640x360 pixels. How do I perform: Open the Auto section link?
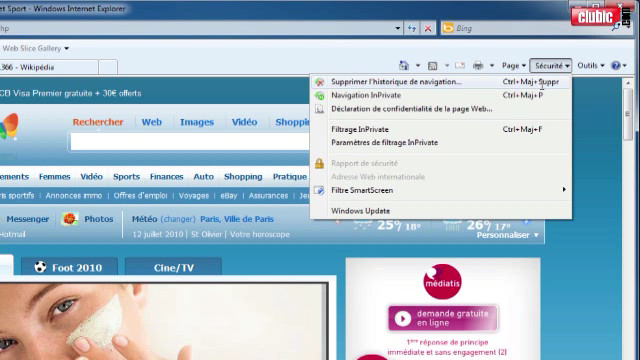coord(204,177)
